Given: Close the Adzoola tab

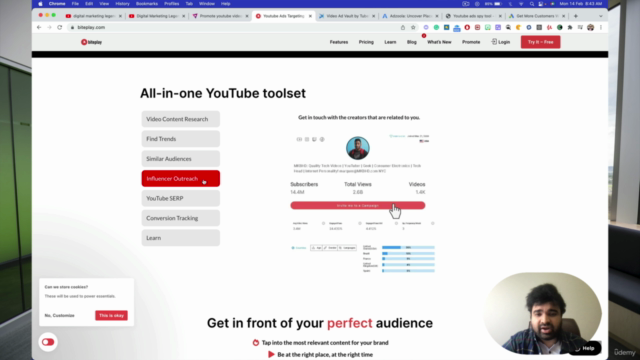Looking at the screenshot, I should tap(437, 16).
